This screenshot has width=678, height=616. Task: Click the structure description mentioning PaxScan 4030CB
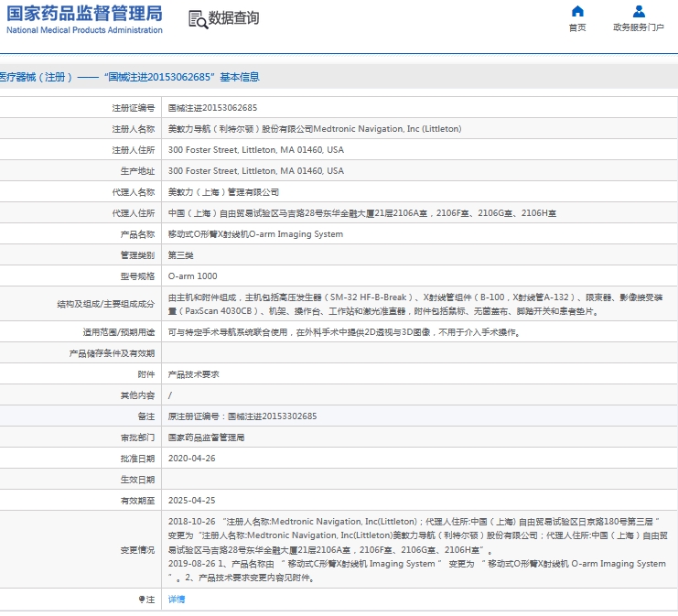[415, 304]
